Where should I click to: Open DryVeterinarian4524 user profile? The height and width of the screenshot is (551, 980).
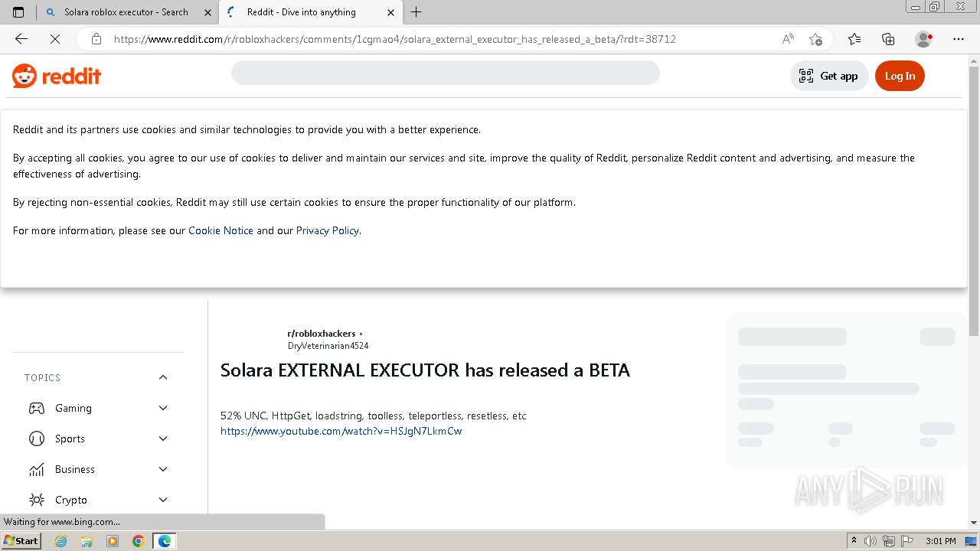[328, 346]
